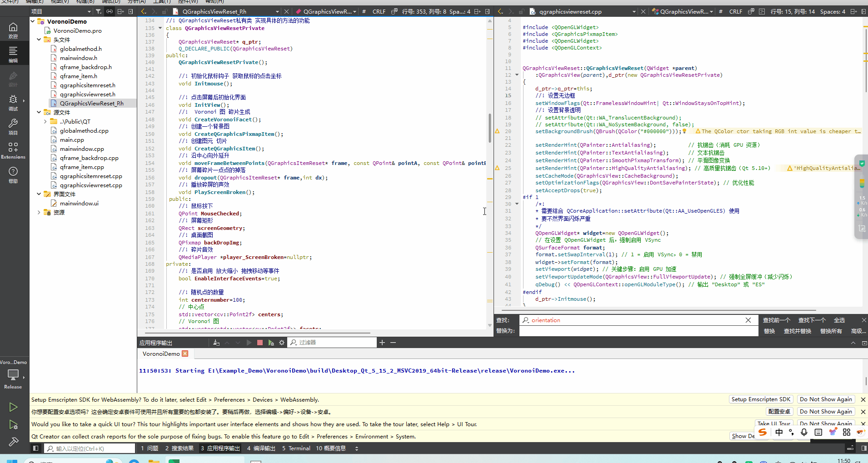This screenshot has width=868, height=463.
Task: Click 替换所有 replace all
Action: 831,331
